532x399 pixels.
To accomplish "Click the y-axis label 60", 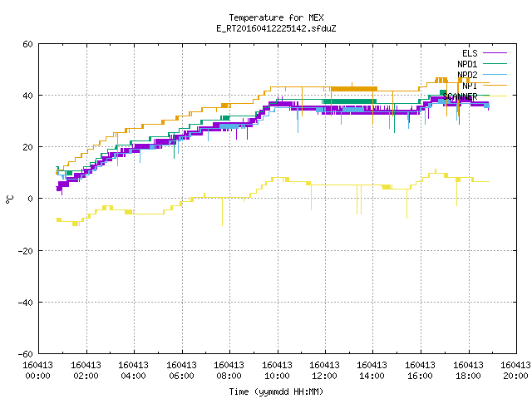I will [x=27, y=44].
